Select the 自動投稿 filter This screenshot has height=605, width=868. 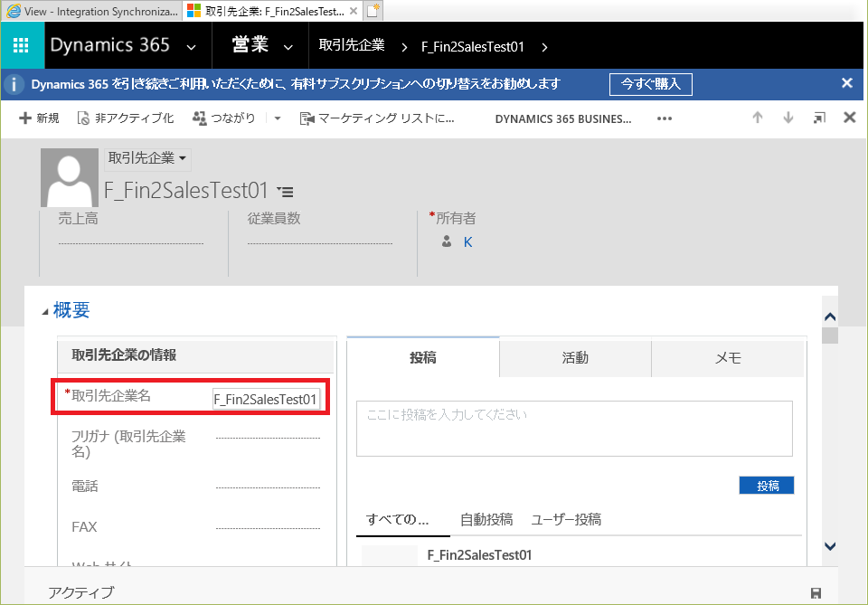pos(486,519)
